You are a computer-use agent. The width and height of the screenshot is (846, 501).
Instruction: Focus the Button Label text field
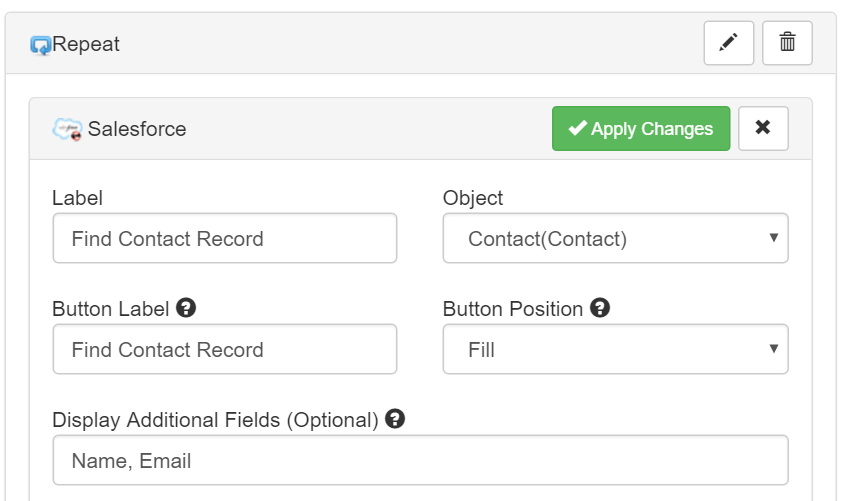click(225, 349)
